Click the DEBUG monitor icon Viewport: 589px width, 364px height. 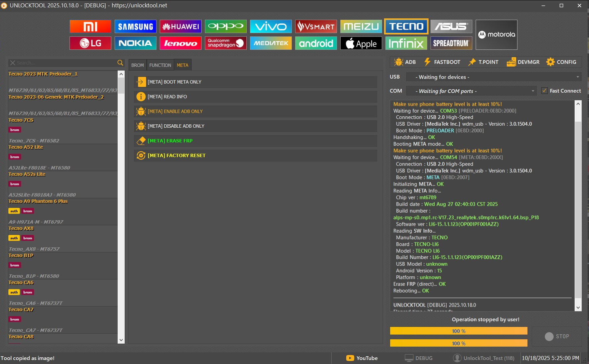tap(409, 358)
